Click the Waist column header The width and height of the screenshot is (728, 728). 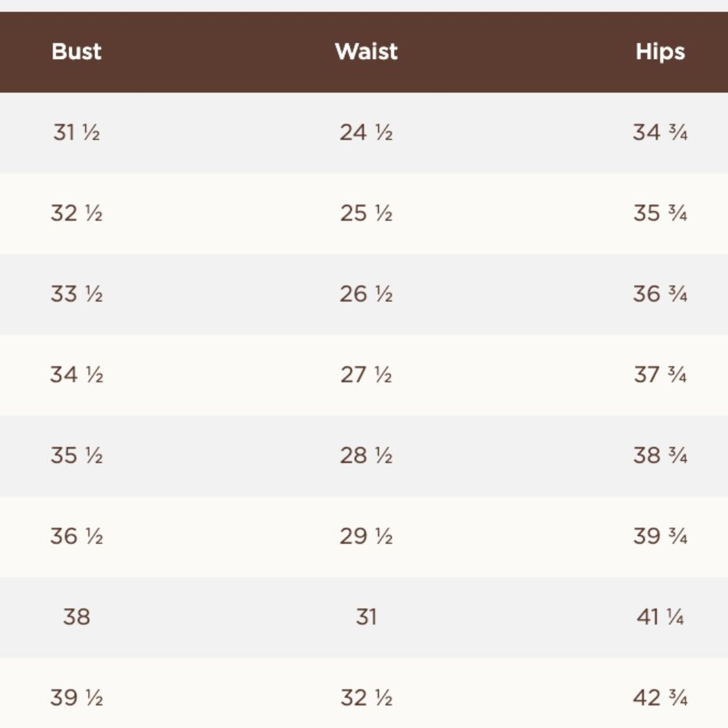pos(366,52)
